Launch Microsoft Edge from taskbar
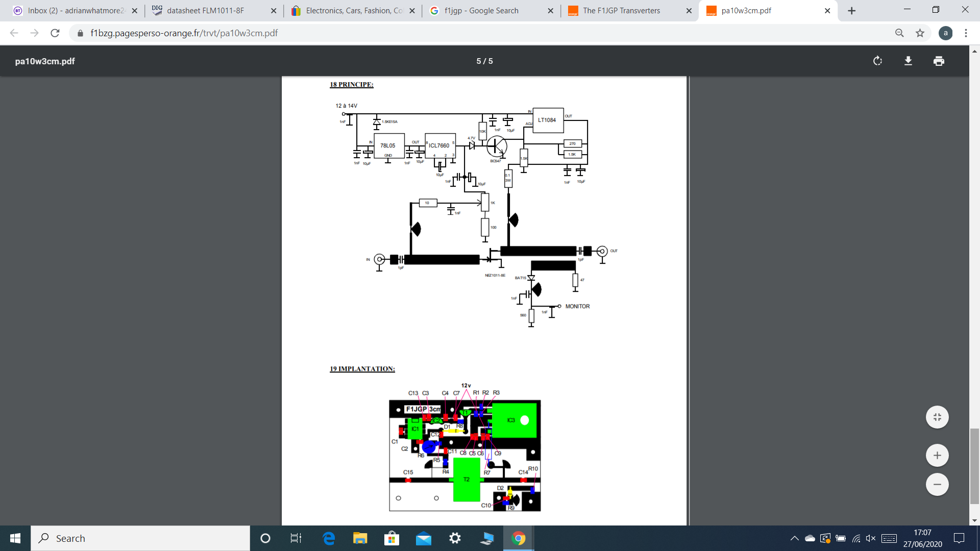Image resolution: width=980 pixels, height=551 pixels. pyautogui.click(x=329, y=538)
